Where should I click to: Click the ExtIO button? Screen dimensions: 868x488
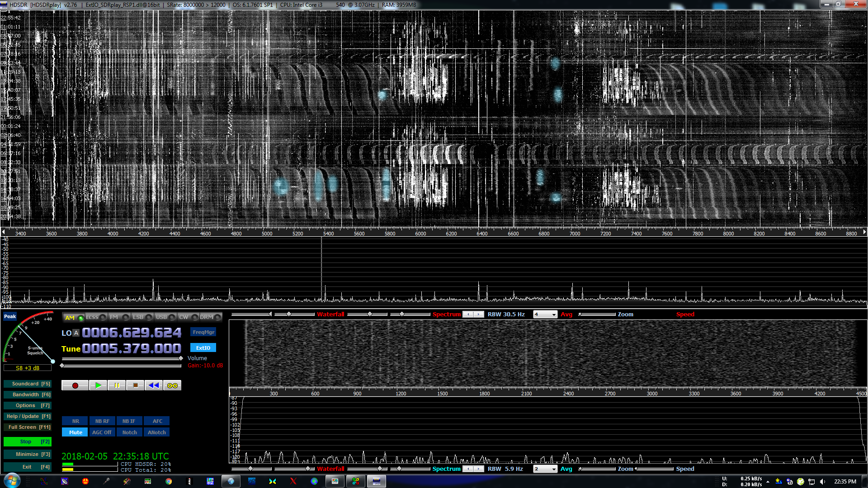tap(203, 348)
